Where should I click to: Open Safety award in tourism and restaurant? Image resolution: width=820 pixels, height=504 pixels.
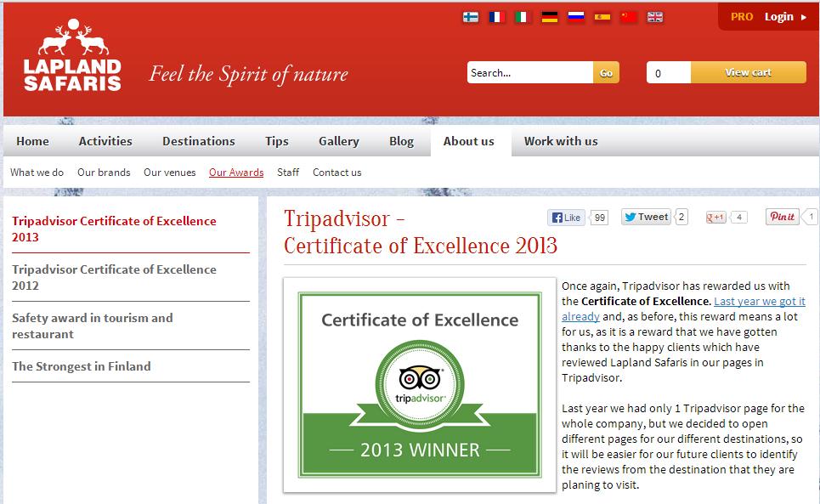pyautogui.click(x=93, y=326)
